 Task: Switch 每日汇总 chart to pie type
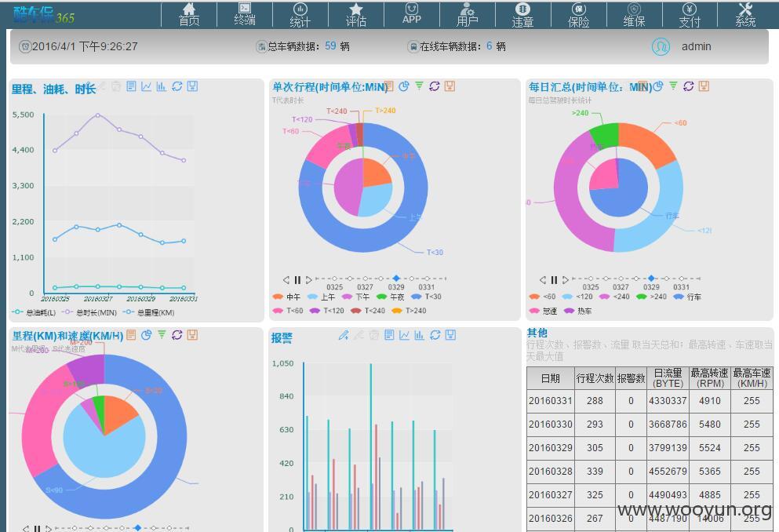(x=657, y=86)
